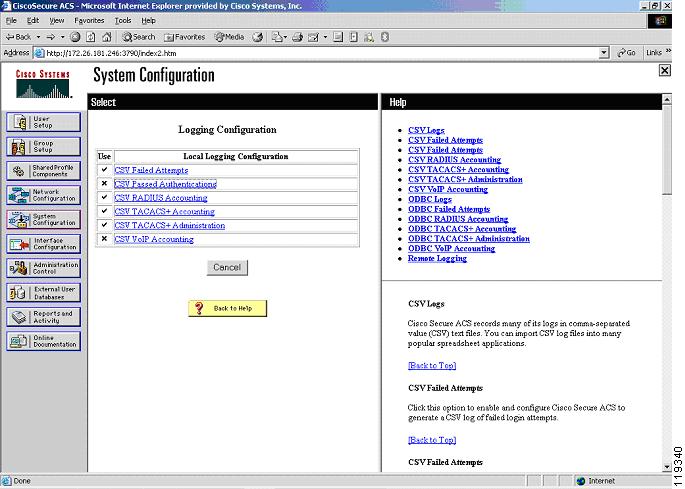Open Shared Profile Components section
The image size is (685, 489).
click(x=43, y=171)
